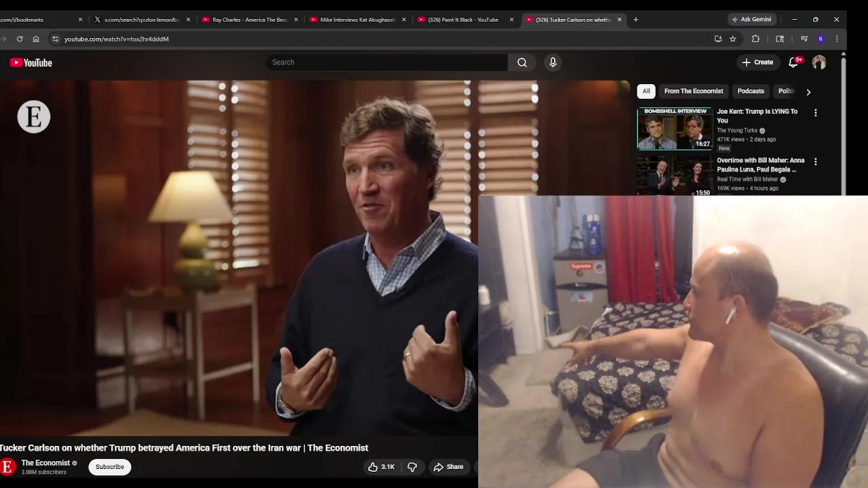Close the x.com search tab
The width and height of the screenshot is (868, 488).
click(188, 20)
